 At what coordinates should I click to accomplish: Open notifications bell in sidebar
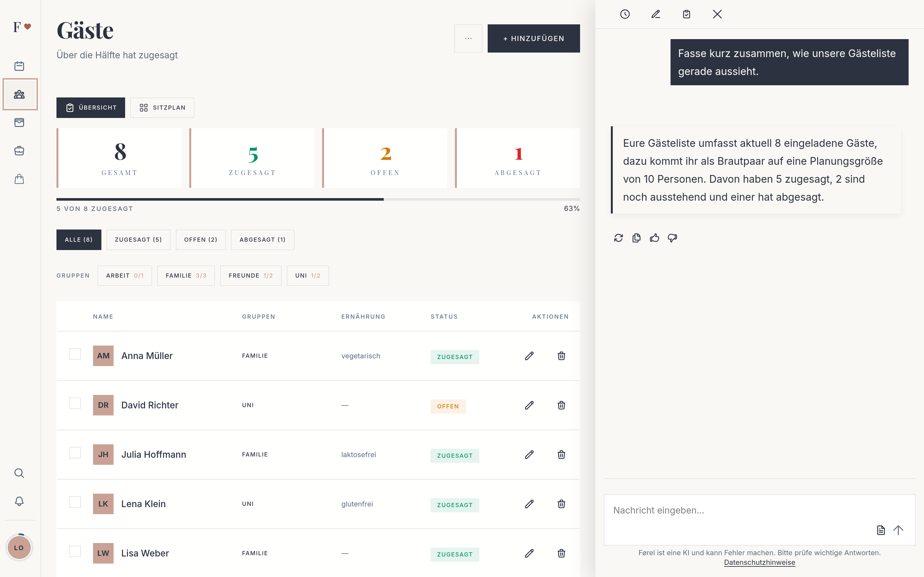tap(19, 501)
